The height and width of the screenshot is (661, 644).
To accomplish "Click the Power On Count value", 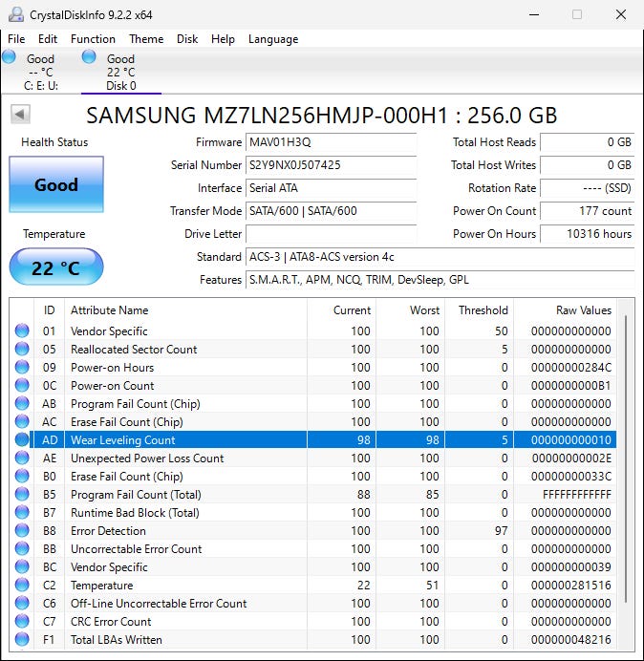I will (x=587, y=211).
